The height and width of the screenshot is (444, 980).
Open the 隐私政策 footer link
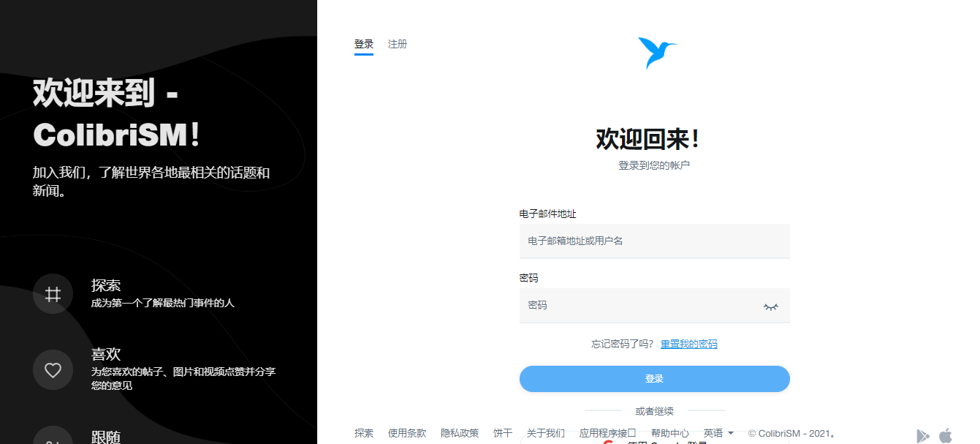460,433
